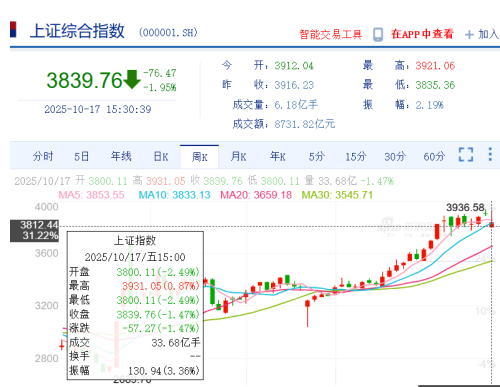The image size is (500, 387).
Task: Click previous close value 3916.23
Action: pyautogui.click(x=294, y=85)
